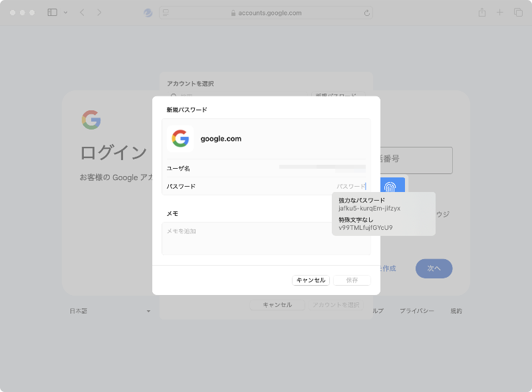This screenshot has height=392, width=532.
Task: Click the Google logo on the login page
Action: [x=91, y=120]
